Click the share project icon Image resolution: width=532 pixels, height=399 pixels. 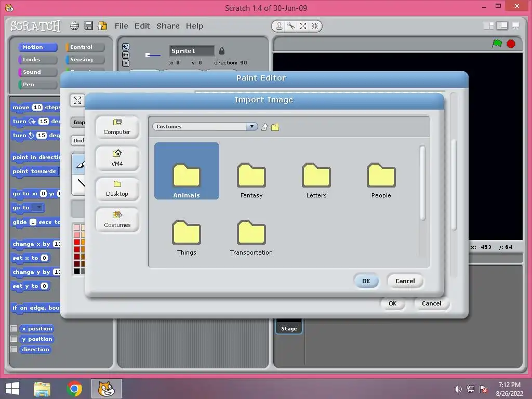click(x=102, y=26)
